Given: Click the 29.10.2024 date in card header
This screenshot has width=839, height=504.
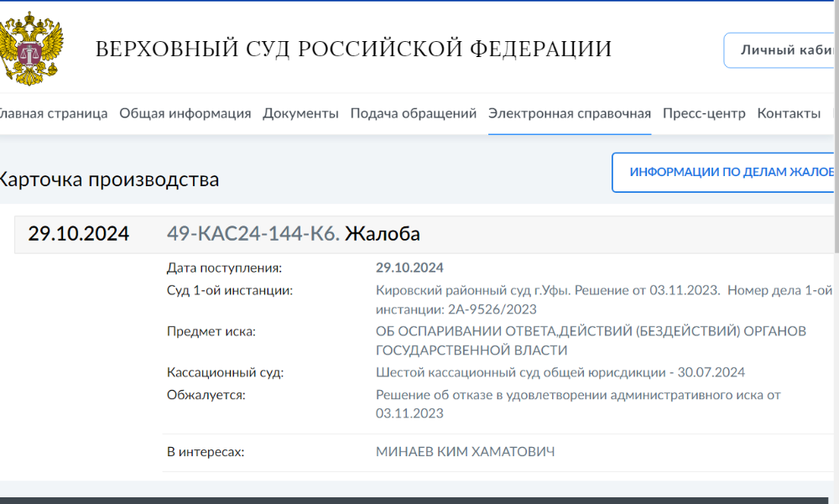Looking at the screenshot, I should pos(79,234).
